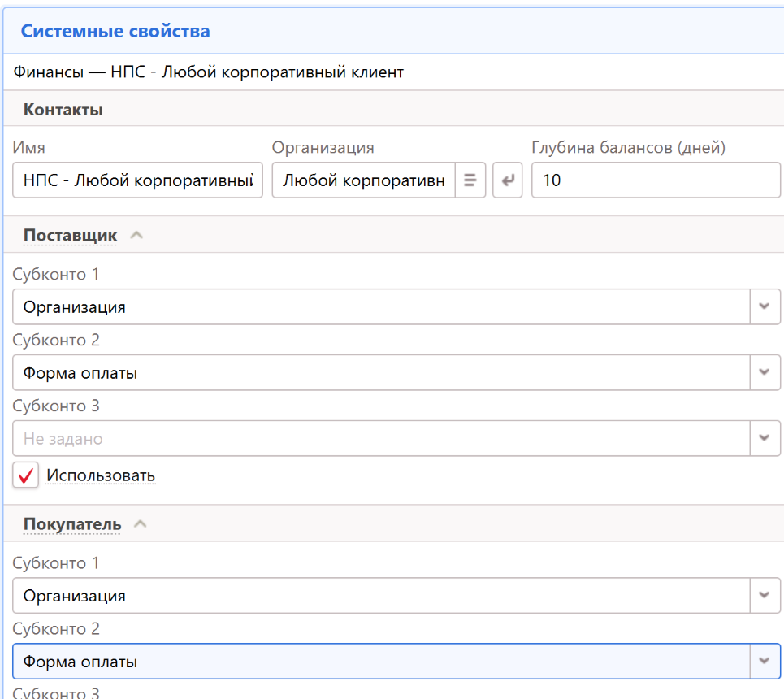Open the Поставщик Субконто 1 dropdown arrow
Image resolution: width=784 pixels, height=699 pixels.
tap(764, 307)
